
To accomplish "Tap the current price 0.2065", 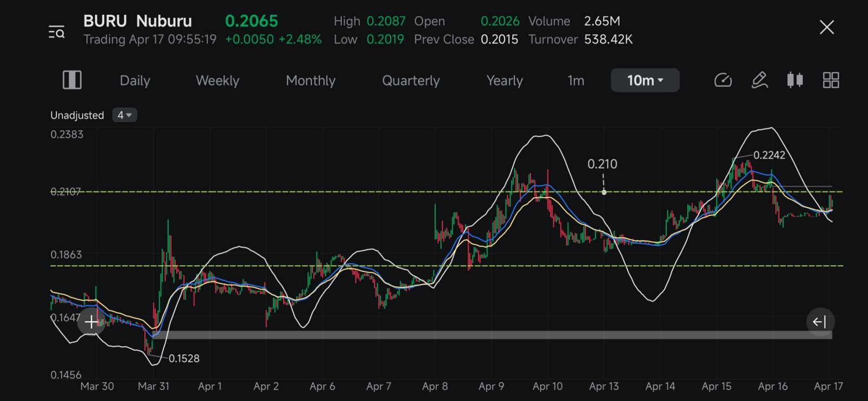I will 252,21.
